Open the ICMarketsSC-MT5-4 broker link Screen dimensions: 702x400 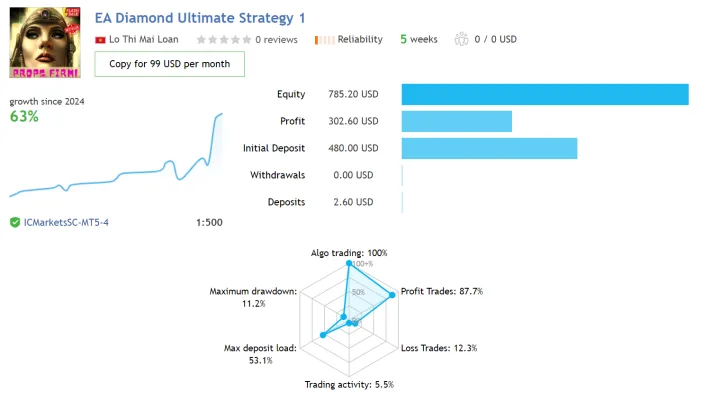point(66,222)
